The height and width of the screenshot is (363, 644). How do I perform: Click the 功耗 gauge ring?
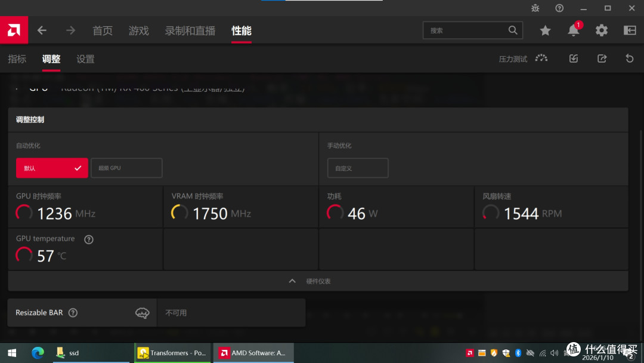pyautogui.click(x=335, y=213)
